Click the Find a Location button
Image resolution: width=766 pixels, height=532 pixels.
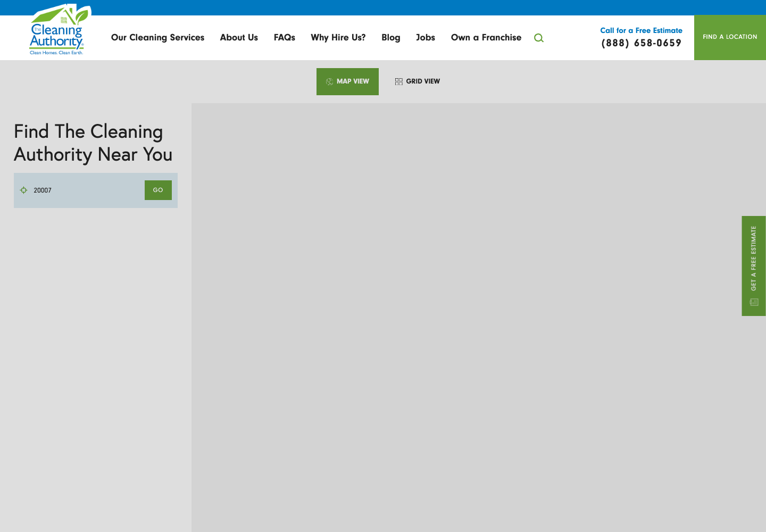coord(730,37)
